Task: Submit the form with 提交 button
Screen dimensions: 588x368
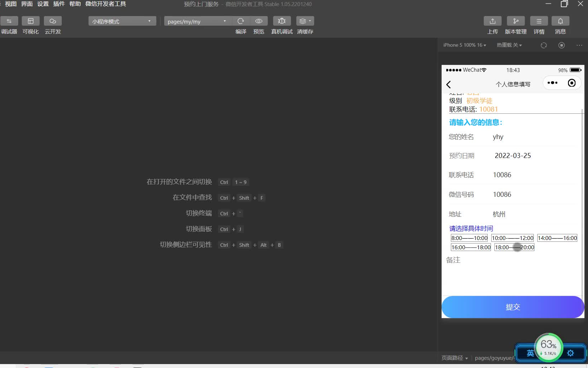Action: (513, 307)
